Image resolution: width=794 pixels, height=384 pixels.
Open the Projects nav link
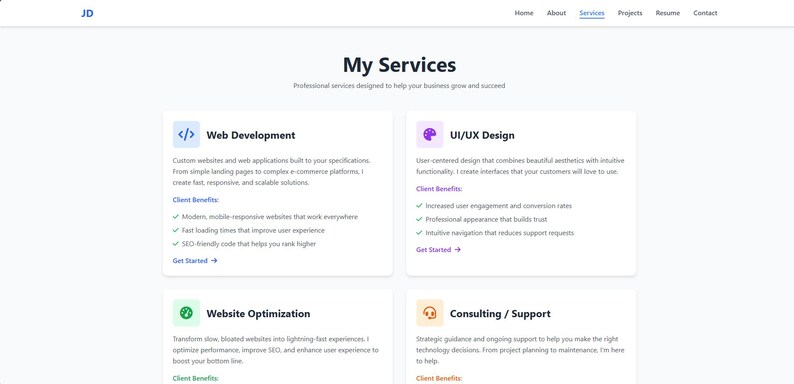coord(630,13)
